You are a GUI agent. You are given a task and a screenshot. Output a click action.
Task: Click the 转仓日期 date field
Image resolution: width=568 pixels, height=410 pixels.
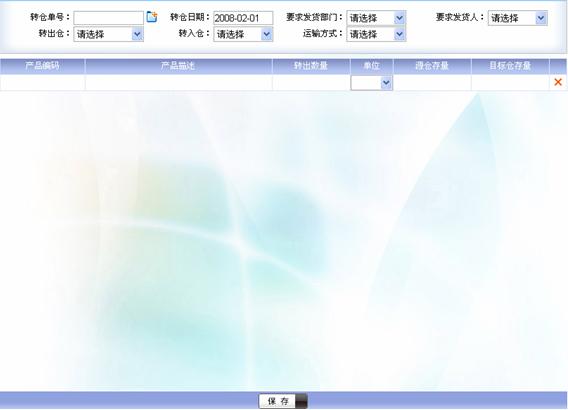click(x=243, y=18)
